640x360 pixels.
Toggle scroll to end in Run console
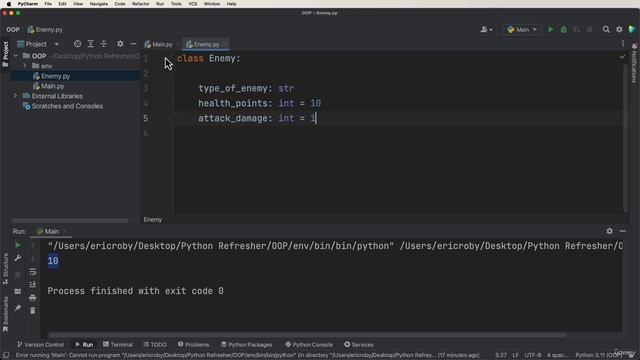click(33, 284)
